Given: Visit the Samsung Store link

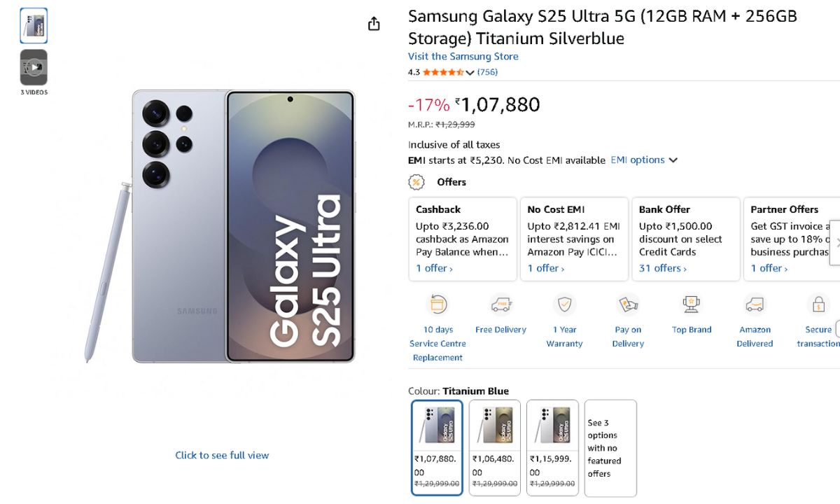Looking at the screenshot, I should click(463, 57).
